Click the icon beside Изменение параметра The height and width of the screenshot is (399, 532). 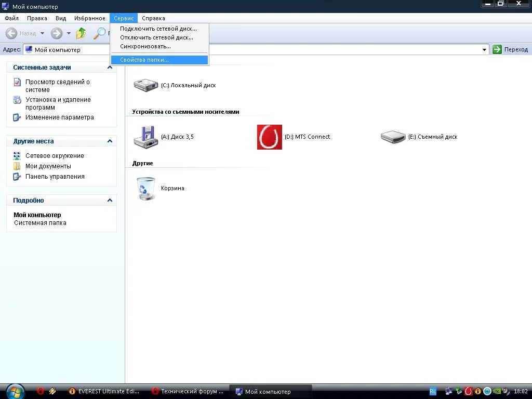point(17,117)
